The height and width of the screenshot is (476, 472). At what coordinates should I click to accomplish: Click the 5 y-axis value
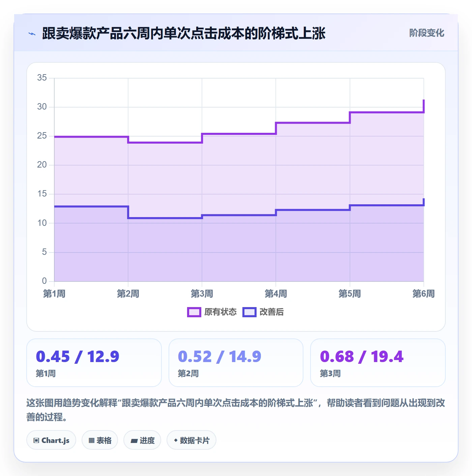point(45,252)
